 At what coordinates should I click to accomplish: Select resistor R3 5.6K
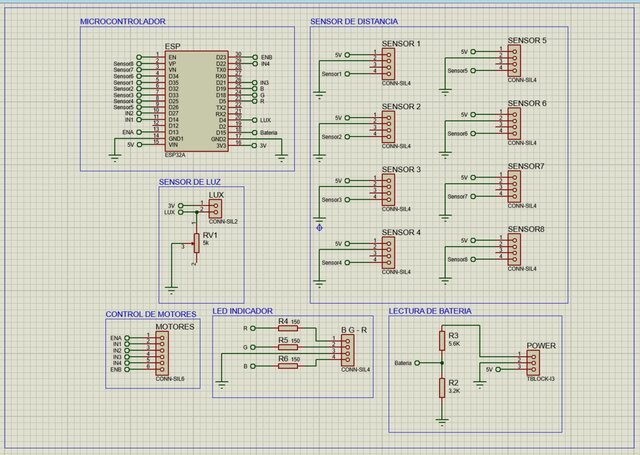click(x=442, y=341)
